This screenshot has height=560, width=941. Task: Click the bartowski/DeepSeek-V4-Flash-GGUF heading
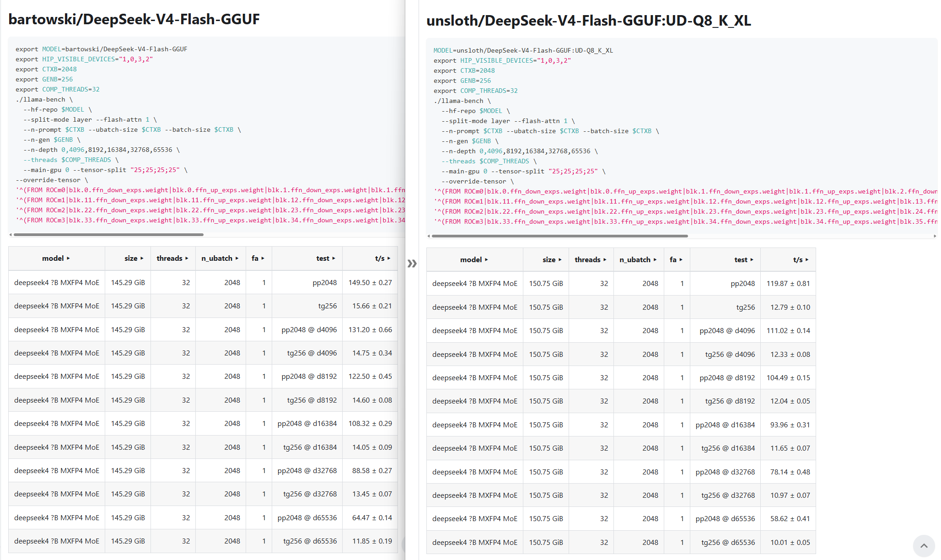pos(134,19)
